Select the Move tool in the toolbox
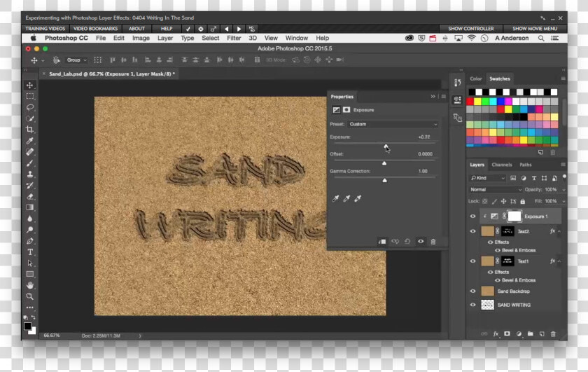Screen dimensions: 588x372 30,85
